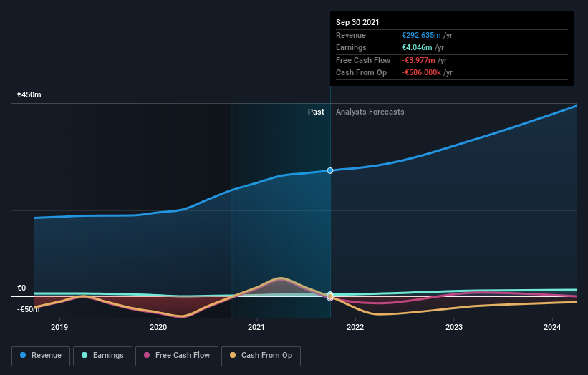
Task: Click the blue Revenue legend dot
Action: tap(23, 355)
